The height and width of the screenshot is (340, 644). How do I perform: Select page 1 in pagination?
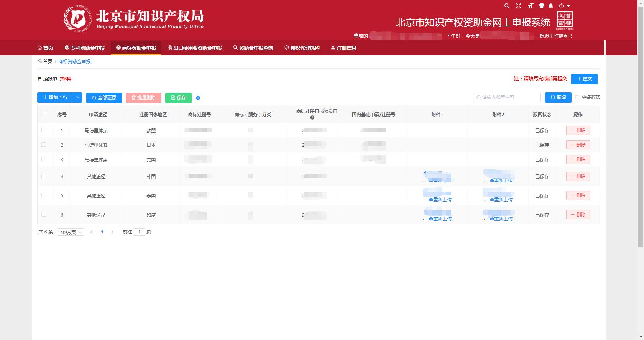coord(102,232)
